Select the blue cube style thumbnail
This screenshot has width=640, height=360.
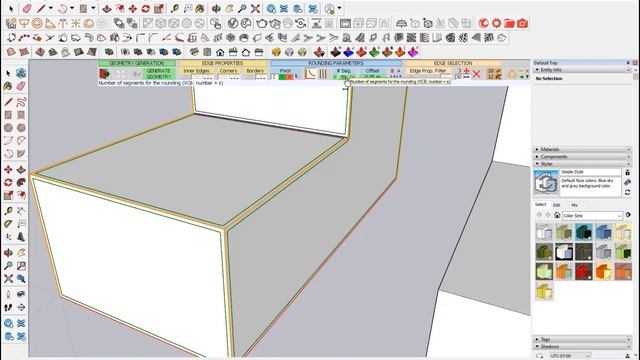point(603,232)
